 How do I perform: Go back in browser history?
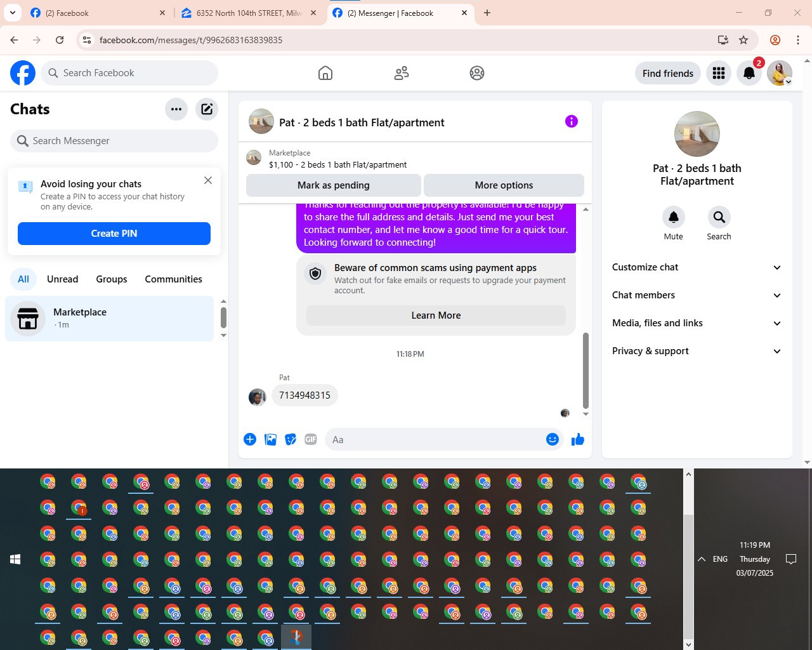coord(14,40)
